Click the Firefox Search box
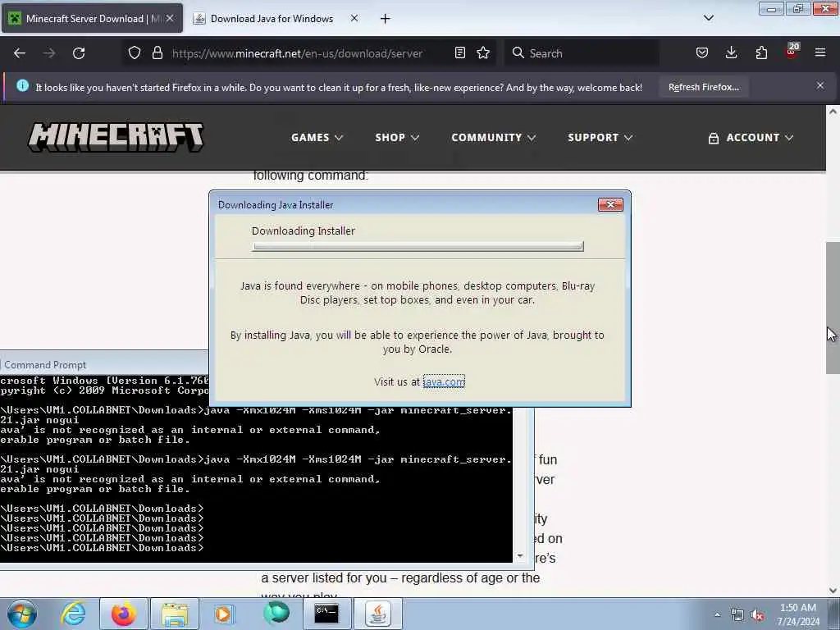Image resolution: width=840 pixels, height=630 pixels. pos(582,53)
